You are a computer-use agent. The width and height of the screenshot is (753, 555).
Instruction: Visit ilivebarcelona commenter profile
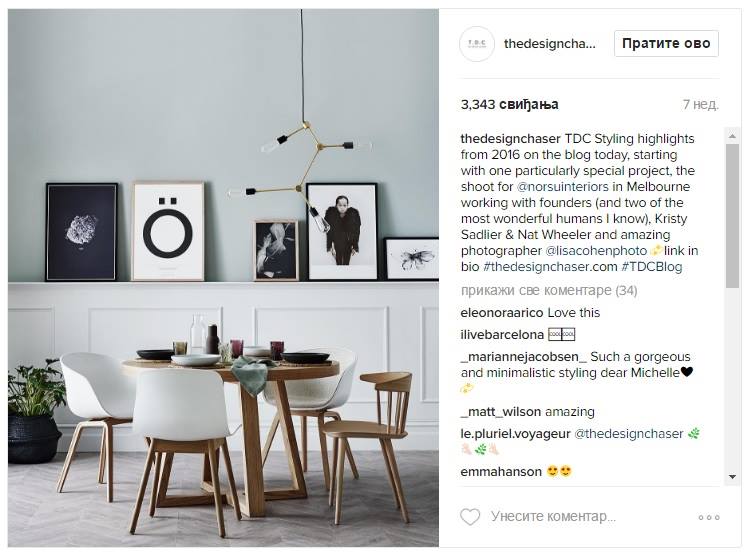[x=502, y=335]
